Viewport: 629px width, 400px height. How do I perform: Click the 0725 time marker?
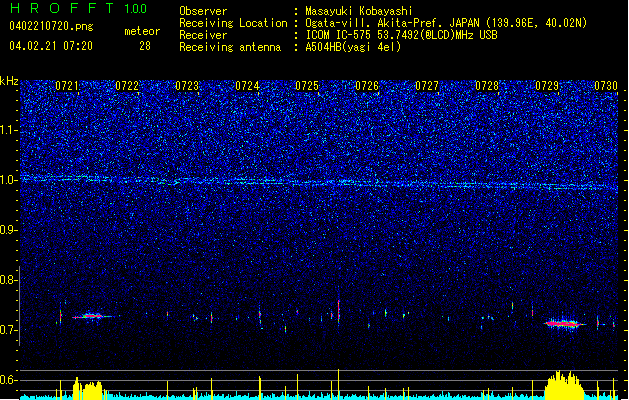coord(307,86)
